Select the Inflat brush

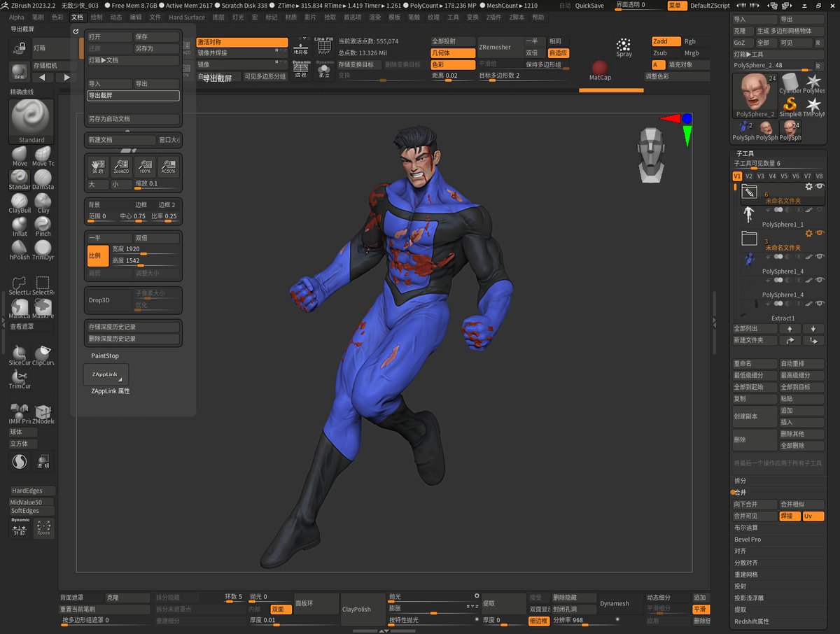pos(20,227)
